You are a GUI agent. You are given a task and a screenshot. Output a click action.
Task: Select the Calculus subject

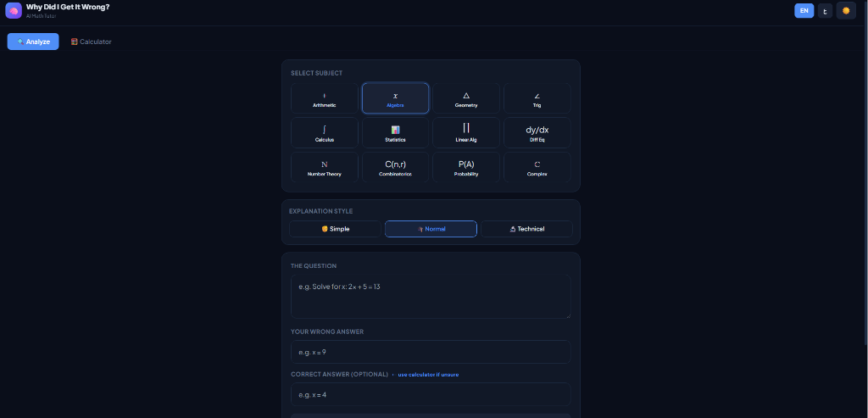pos(325,133)
